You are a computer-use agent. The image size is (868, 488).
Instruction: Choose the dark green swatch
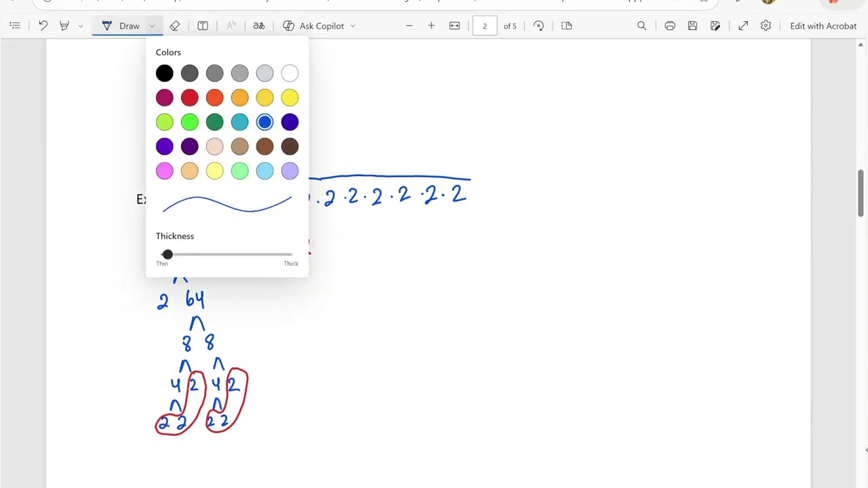coord(214,122)
